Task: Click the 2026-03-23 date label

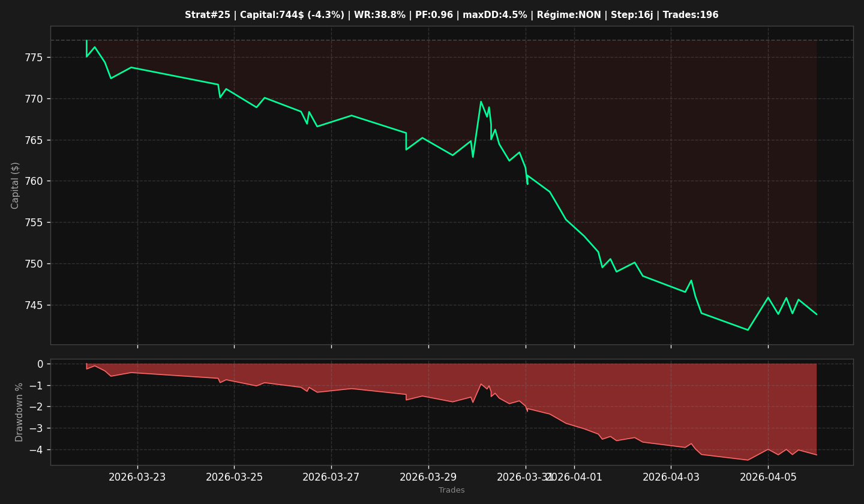Action: pos(137,477)
